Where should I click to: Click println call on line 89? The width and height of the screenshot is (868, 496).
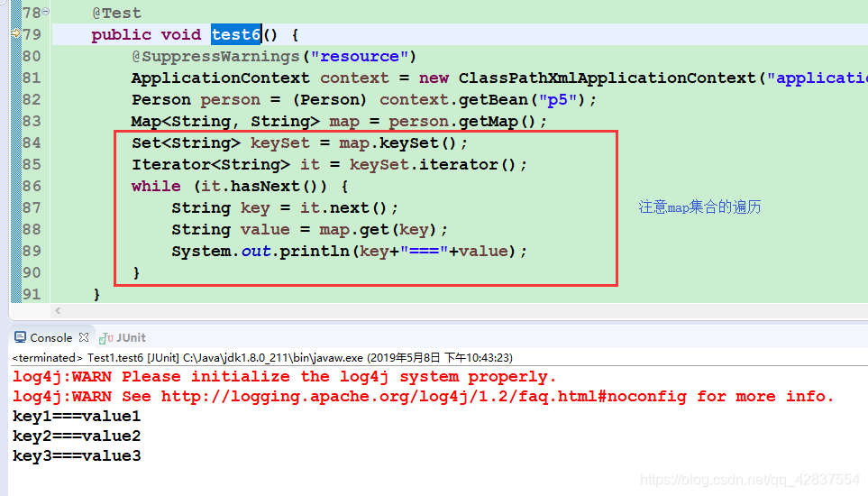pyautogui.click(x=314, y=252)
